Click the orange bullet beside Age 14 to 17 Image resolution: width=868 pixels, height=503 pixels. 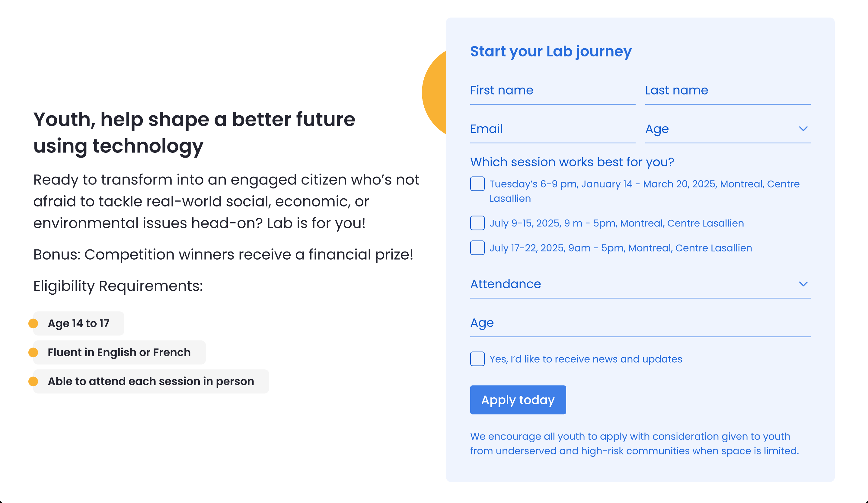33,323
